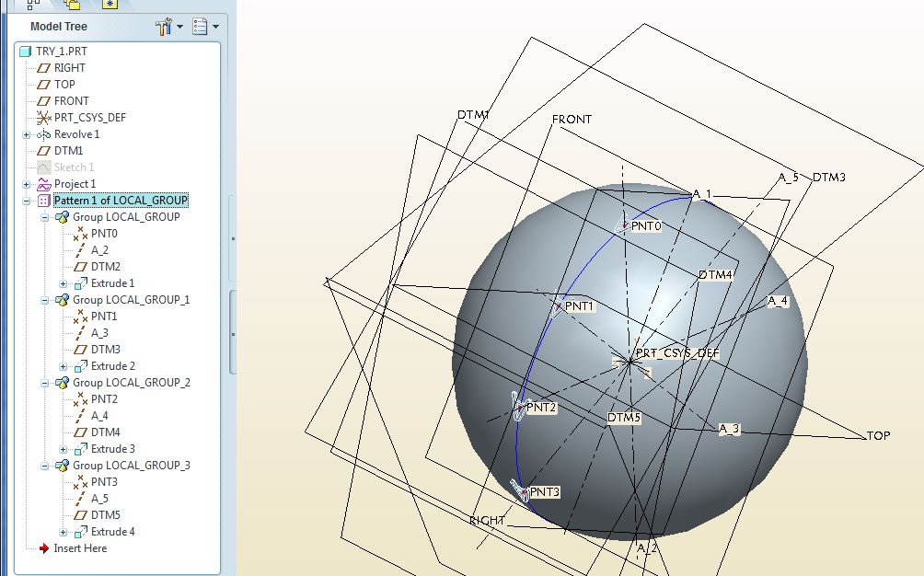
Task: Select the PNT2 datum point icon
Action: coord(80,399)
